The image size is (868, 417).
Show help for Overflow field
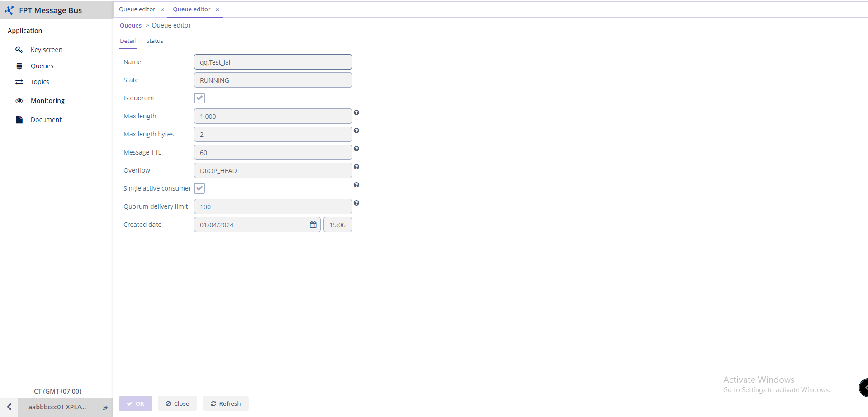click(356, 167)
